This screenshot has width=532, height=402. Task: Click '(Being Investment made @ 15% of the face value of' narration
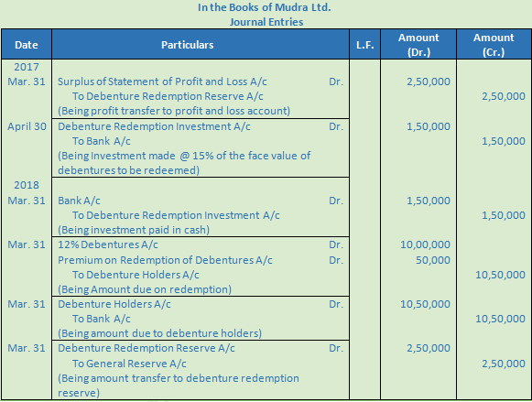184,156
